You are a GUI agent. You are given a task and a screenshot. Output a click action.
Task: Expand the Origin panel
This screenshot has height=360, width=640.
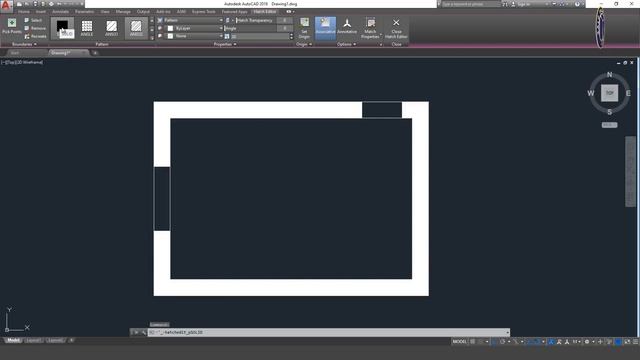pyautogui.click(x=304, y=44)
